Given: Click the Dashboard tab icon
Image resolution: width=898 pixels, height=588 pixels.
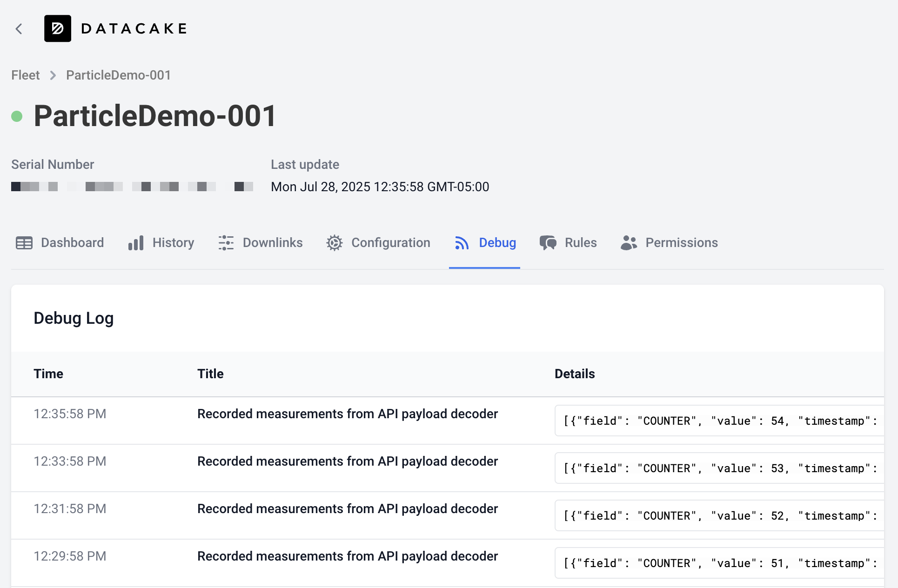Looking at the screenshot, I should point(24,243).
